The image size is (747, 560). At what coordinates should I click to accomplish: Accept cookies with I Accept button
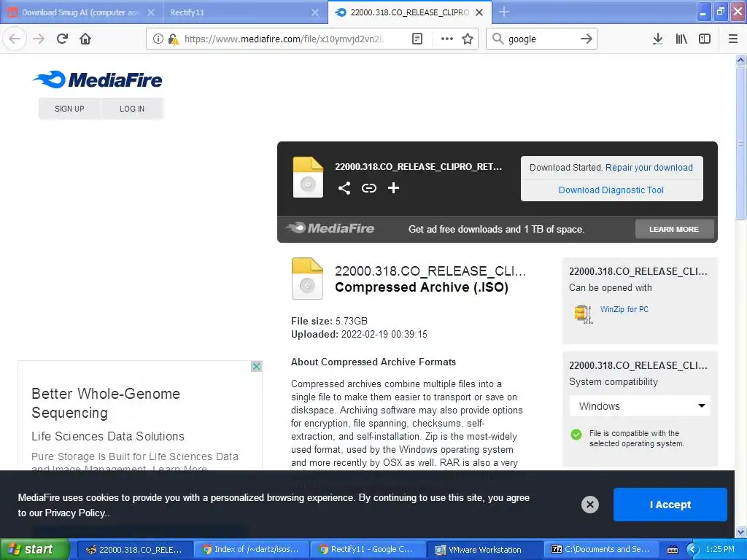point(670,505)
